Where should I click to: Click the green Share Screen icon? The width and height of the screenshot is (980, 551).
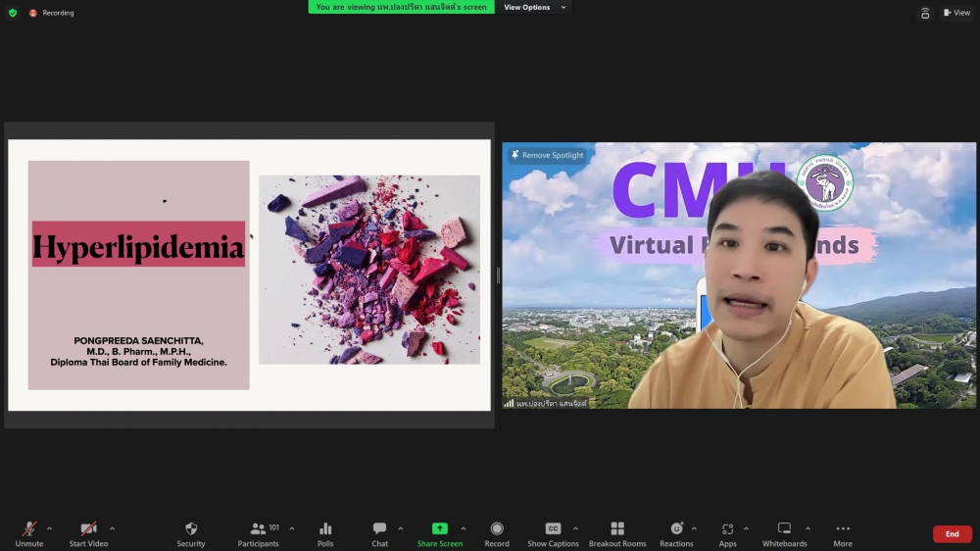[x=440, y=529]
